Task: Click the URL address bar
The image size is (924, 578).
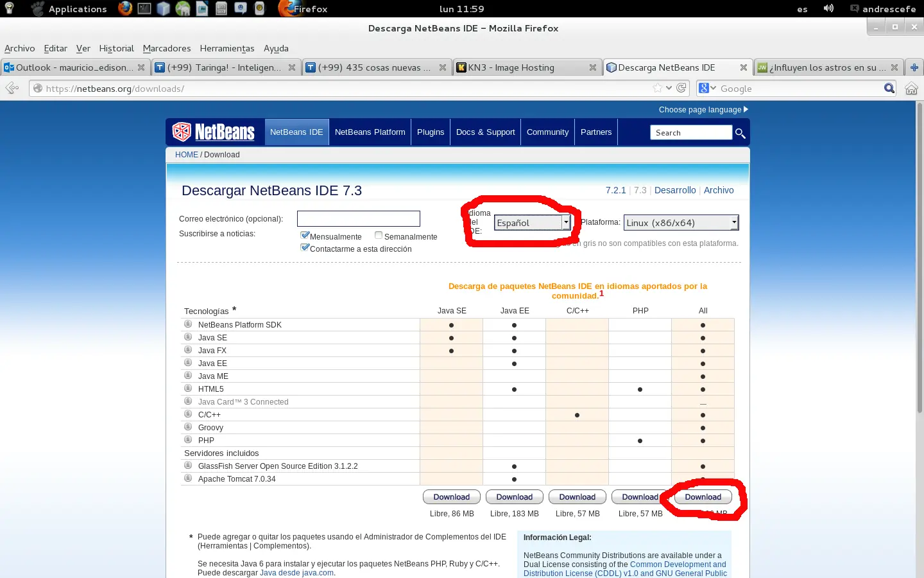Action: click(359, 88)
